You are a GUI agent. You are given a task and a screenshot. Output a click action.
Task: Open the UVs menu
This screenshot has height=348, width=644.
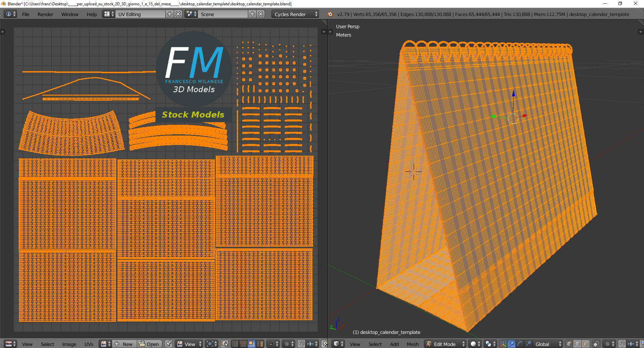point(89,344)
